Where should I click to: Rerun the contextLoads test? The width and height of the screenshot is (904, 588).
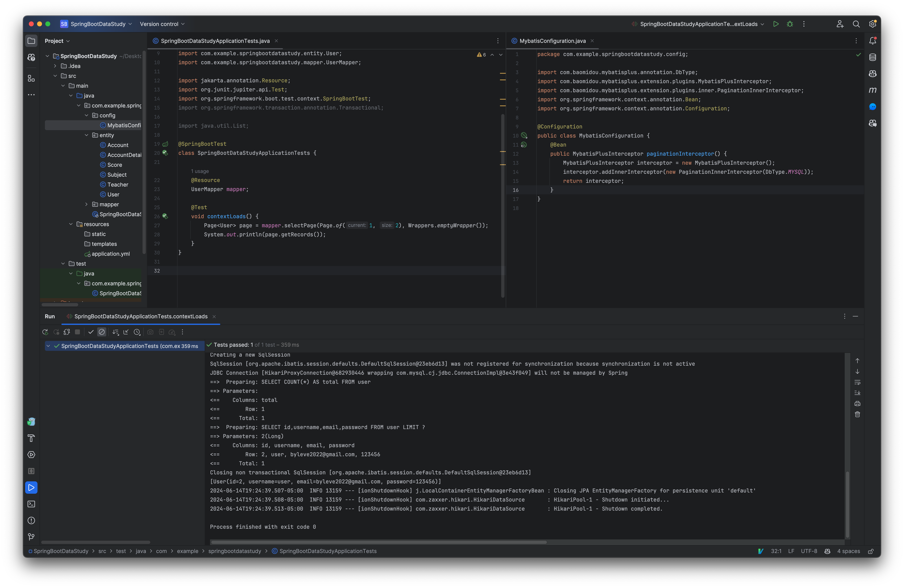click(45, 332)
